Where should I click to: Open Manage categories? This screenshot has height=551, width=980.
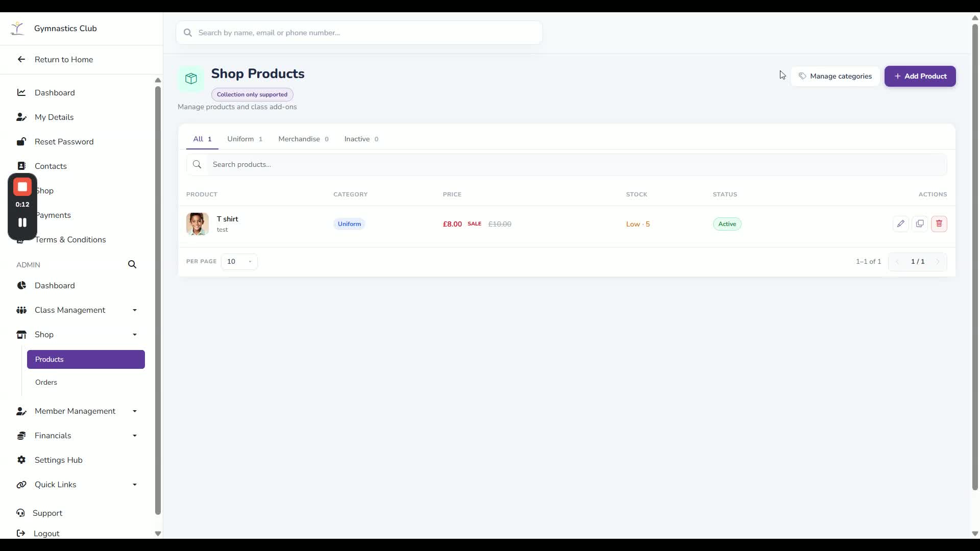[835, 77]
